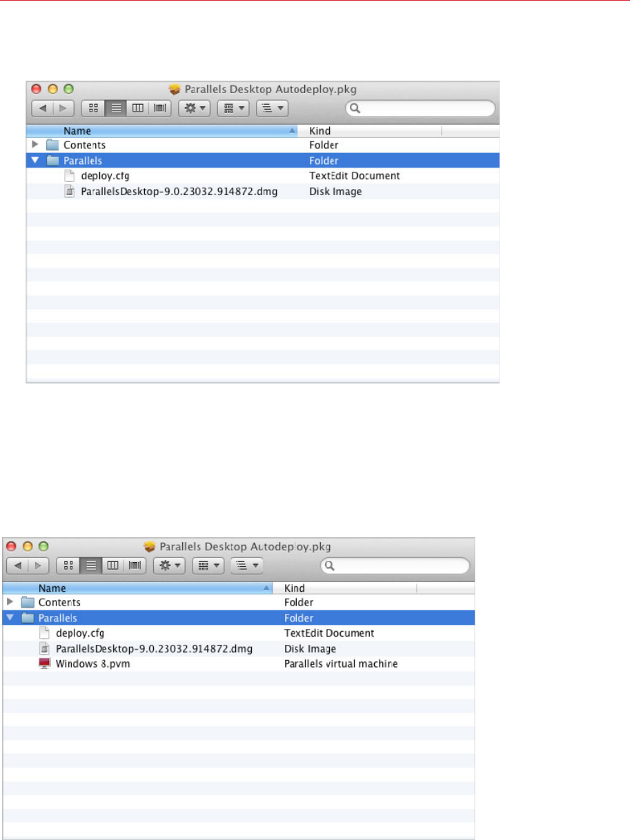
Task: Click ParallelsDesktop dmg filename in lower window
Action: [155, 648]
